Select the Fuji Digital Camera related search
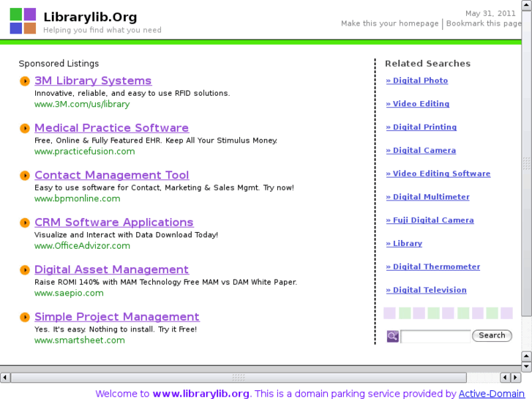This screenshot has height=399, width=532. tap(430, 220)
